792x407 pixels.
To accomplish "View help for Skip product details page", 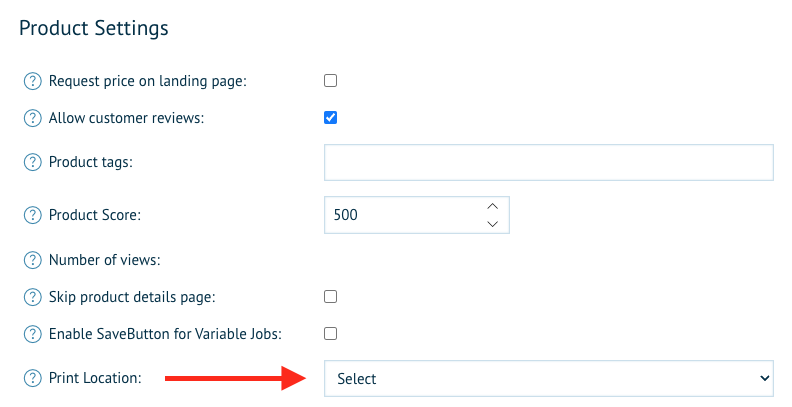I will pyautogui.click(x=32, y=297).
